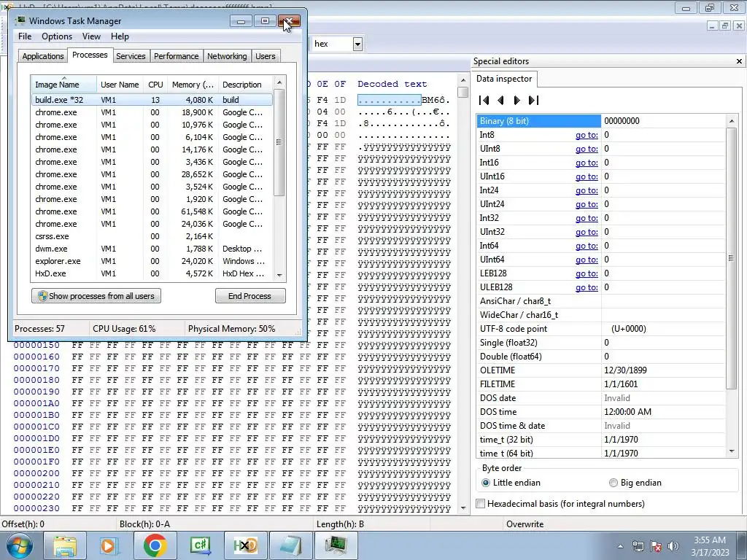Jump to first byte in Data inspector

[x=484, y=100]
